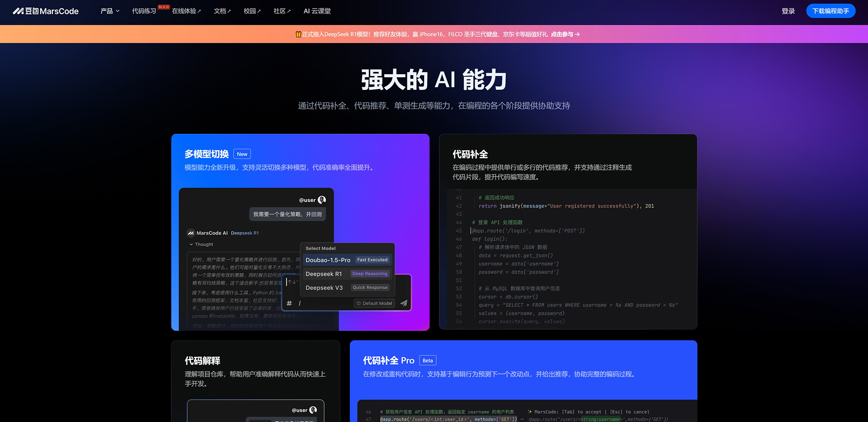The image size is (868, 422).
Task: Select Deepseek R1 model option
Action: tap(347, 274)
